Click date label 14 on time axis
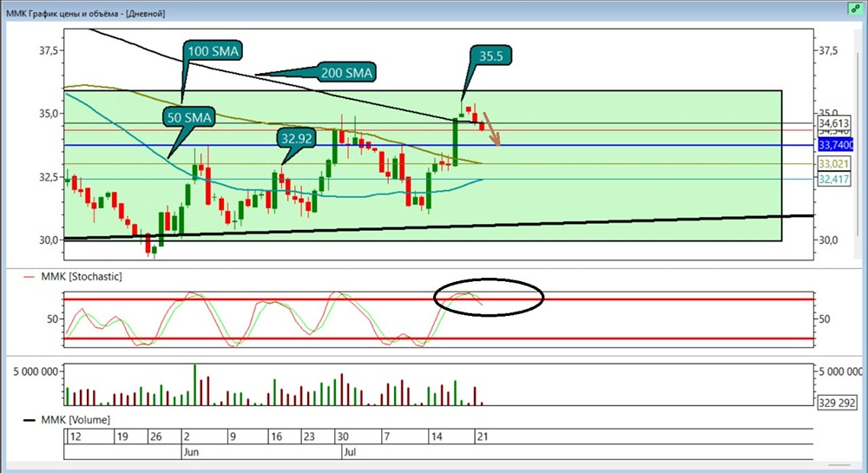This screenshot has height=473, width=868. pyautogui.click(x=437, y=437)
